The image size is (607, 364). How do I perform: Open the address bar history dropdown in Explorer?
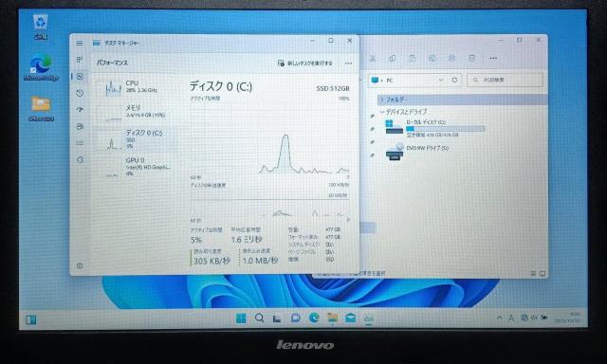click(x=440, y=80)
